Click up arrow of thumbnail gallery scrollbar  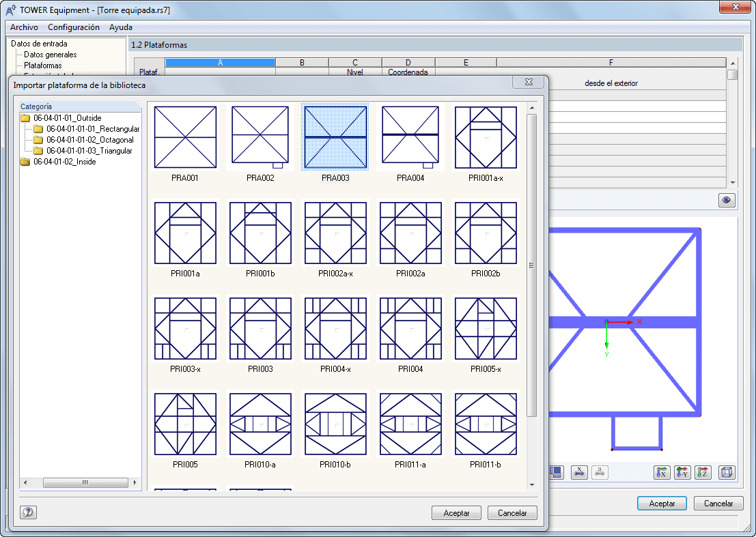[532, 108]
